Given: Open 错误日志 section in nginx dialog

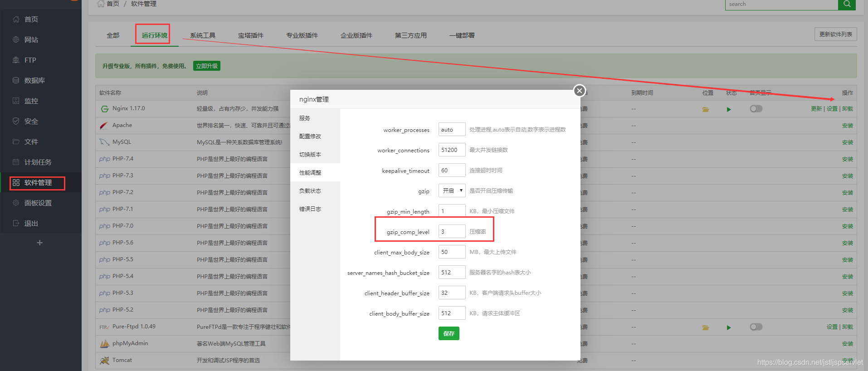Looking at the screenshot, I should pyautogui.click(x=315, y=209).
